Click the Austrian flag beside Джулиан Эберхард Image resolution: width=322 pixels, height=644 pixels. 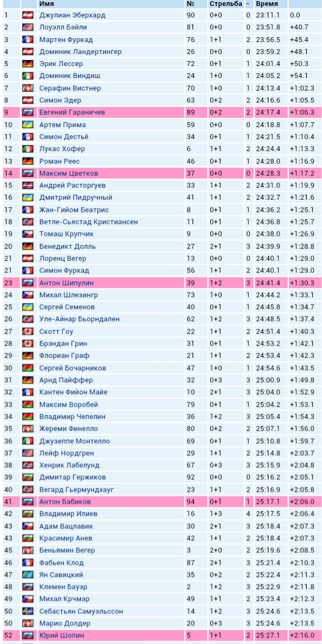click(x=28, y=15)
